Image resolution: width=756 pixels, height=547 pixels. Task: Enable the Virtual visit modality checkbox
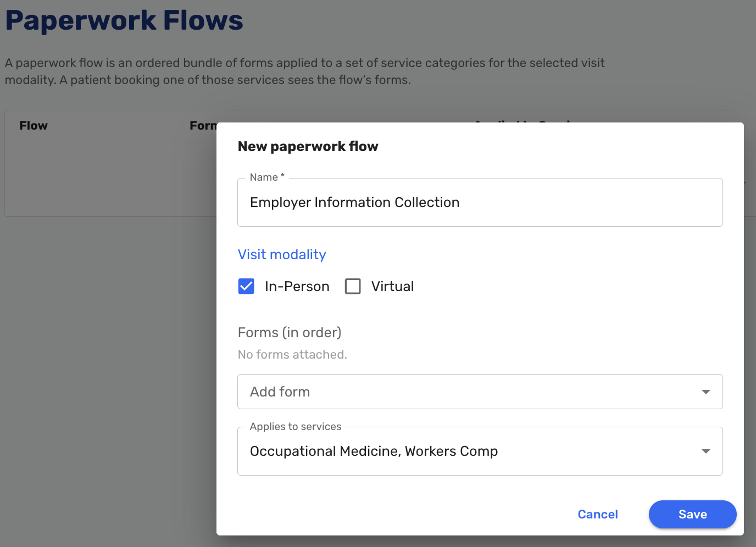(x=353, y=286)
